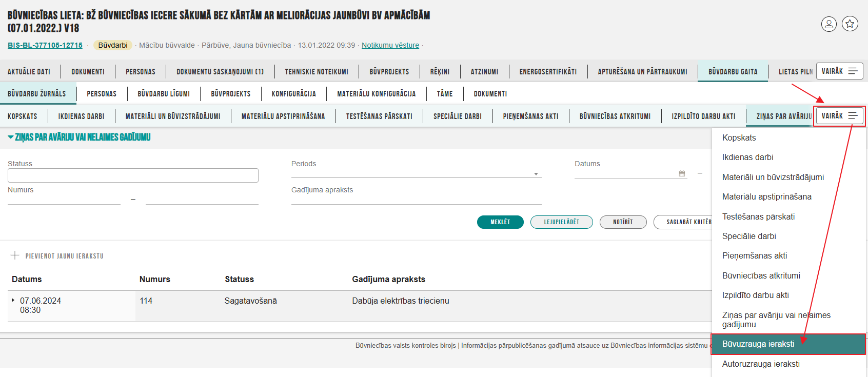The image size is (868, 377).
Task: Open the Materiālu konfigurācija sub-tab
Action: (x=377, y=94)
